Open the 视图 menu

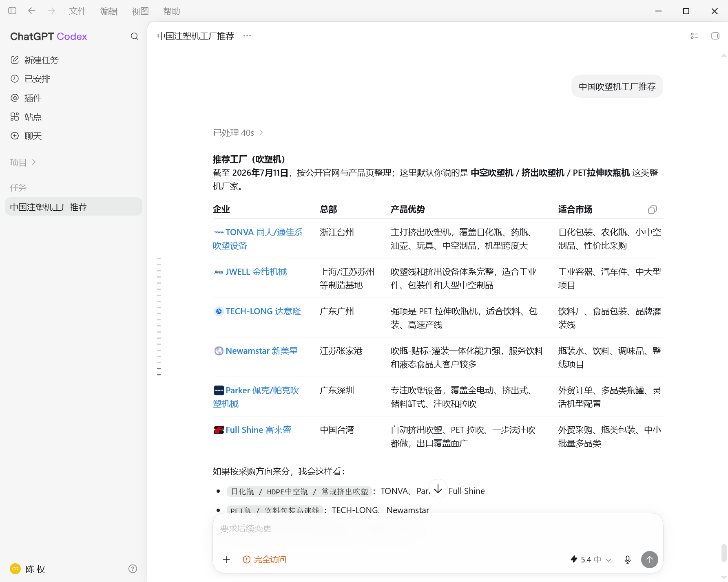140,11
